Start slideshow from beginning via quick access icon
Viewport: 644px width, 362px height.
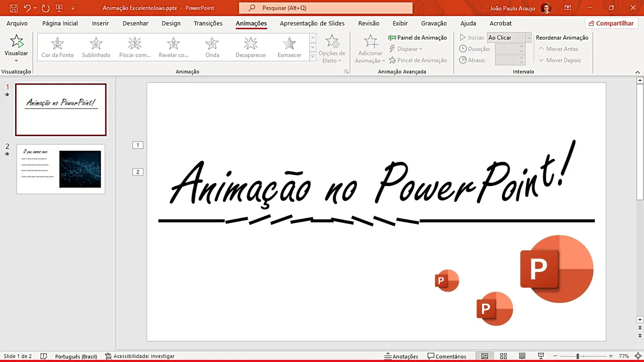pos(59,8)
